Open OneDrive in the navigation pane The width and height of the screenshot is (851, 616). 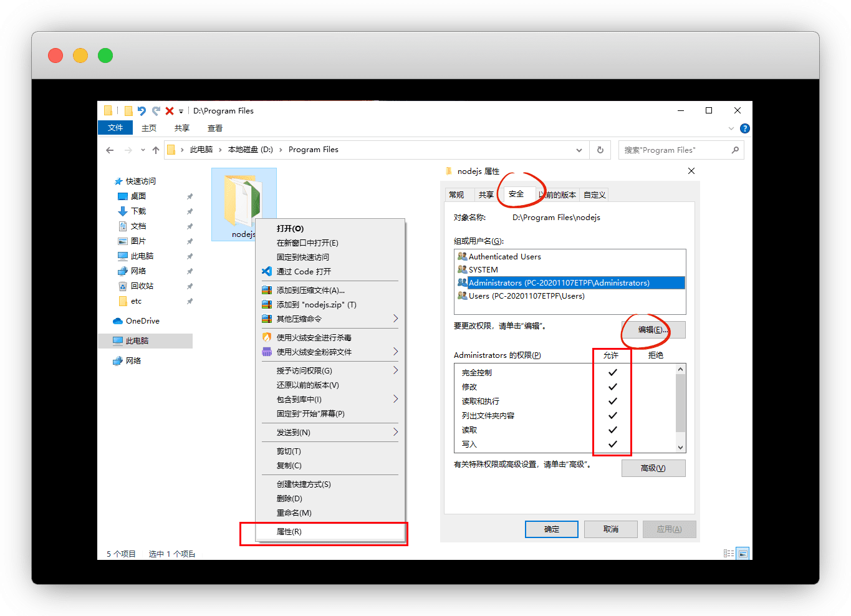(x=142, y=321)
